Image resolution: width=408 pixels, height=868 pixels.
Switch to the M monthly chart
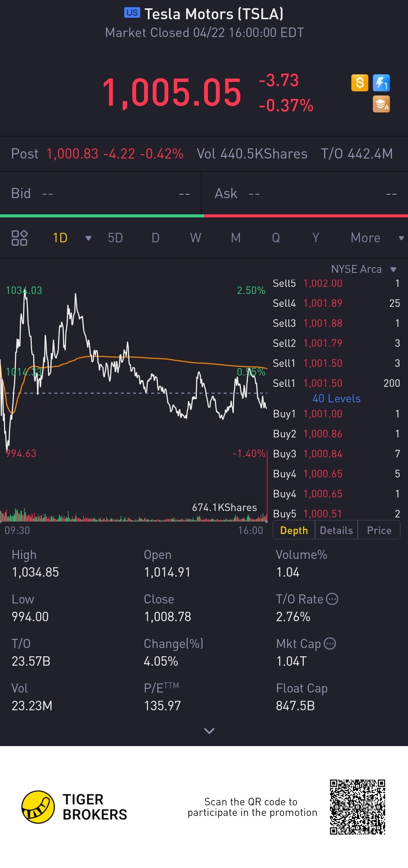point(236,238)
